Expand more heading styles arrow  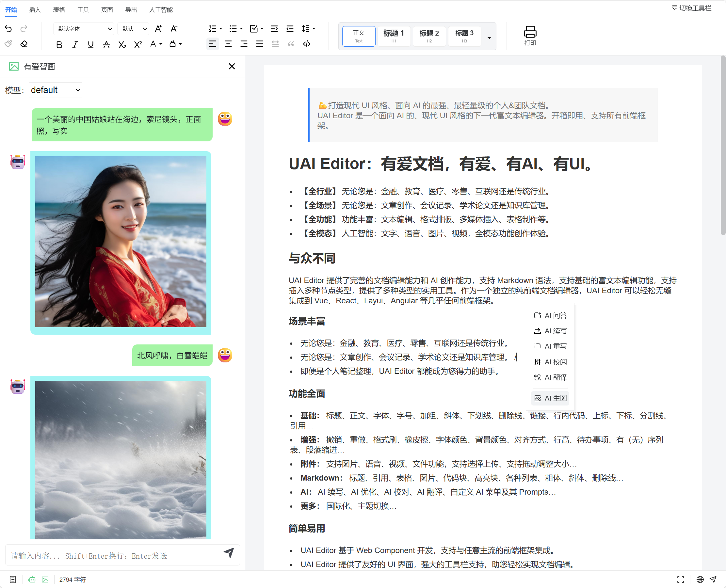pos(489,38)
